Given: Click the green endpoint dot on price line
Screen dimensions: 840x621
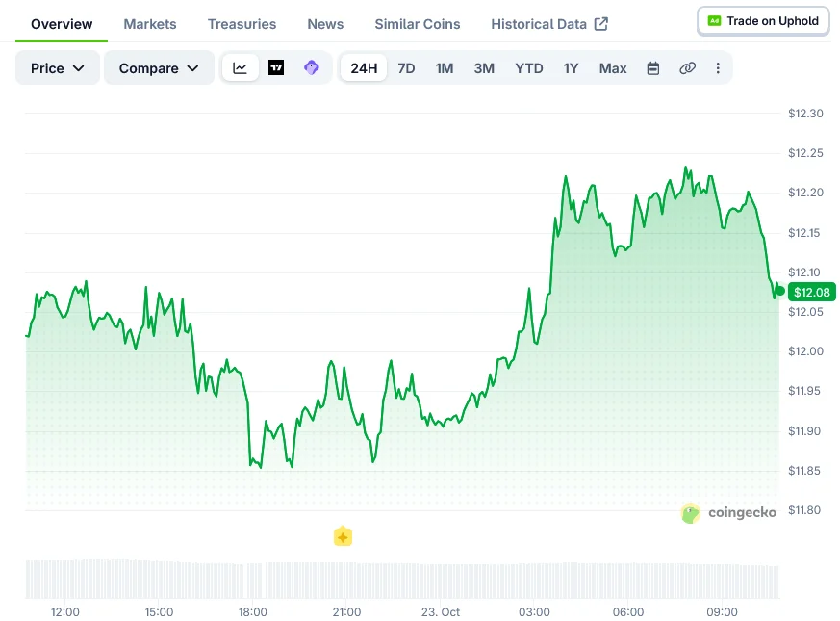Looking at the screenshot, I should pos(780,291).
